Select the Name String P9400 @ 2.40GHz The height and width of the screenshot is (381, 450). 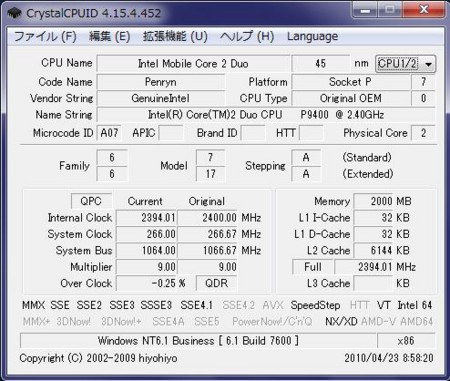point(266,115)
